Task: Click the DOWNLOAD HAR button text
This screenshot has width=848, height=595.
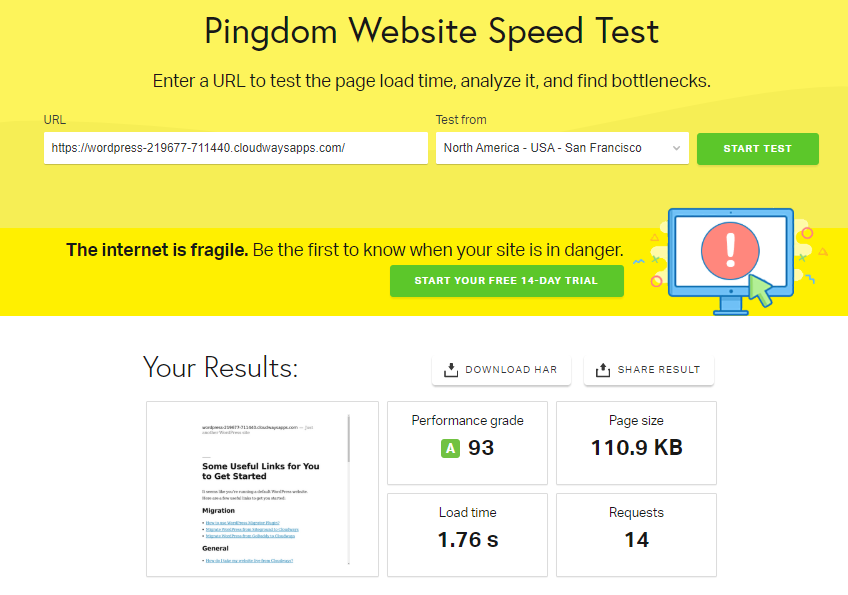Action: [x=511, y=370]
